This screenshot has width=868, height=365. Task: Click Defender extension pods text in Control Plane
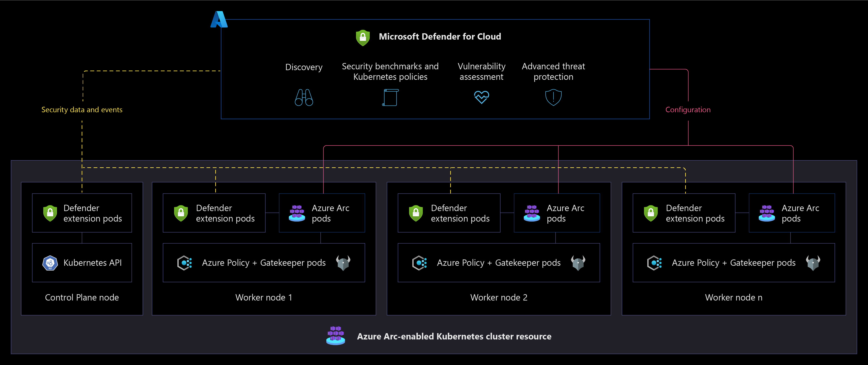point(93,213)
